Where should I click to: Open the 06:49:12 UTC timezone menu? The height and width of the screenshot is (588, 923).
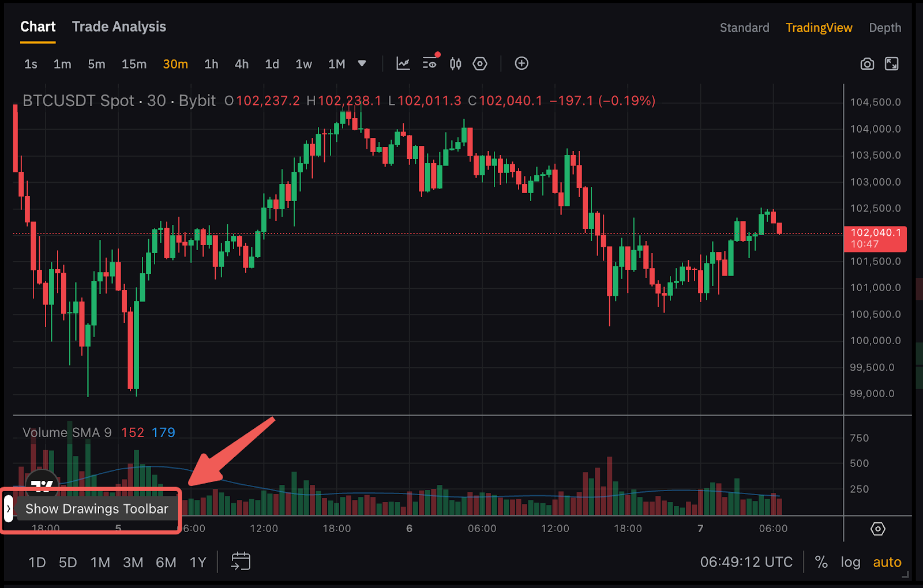click(746, 562)
